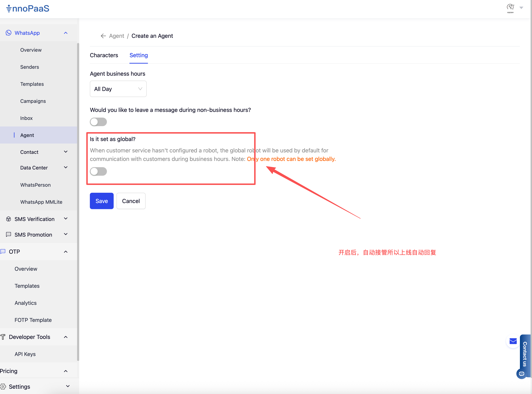This screenshot has width=532, height=394.
Task: Collapse the OTP section
Action: pos(66,252)
